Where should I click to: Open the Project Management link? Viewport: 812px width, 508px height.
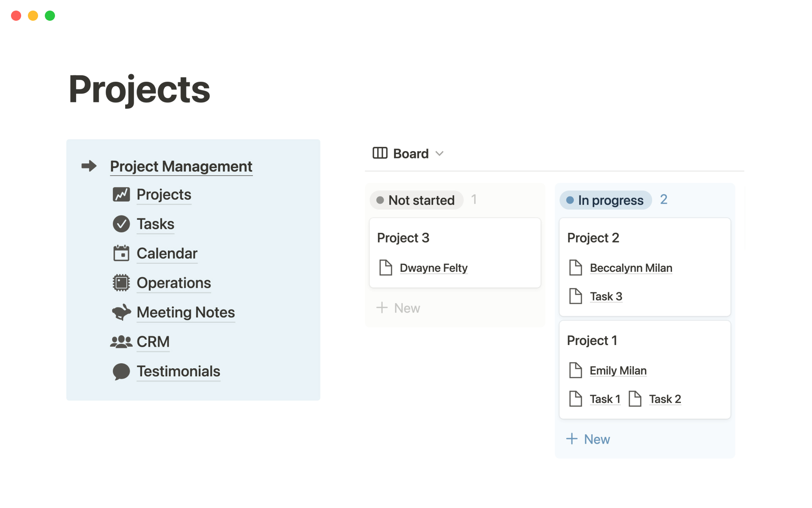[181, 166]
